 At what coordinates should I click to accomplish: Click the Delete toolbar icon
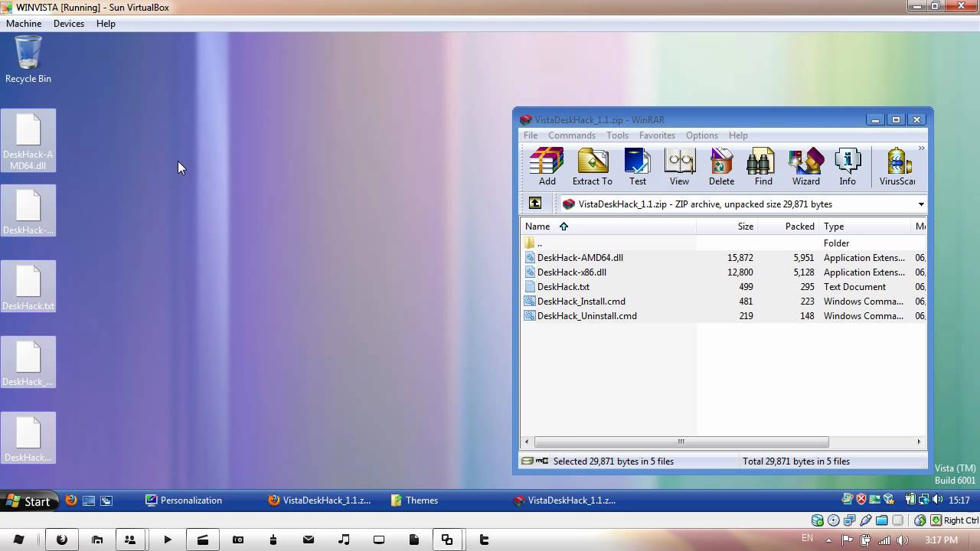[x=721, y=167]
